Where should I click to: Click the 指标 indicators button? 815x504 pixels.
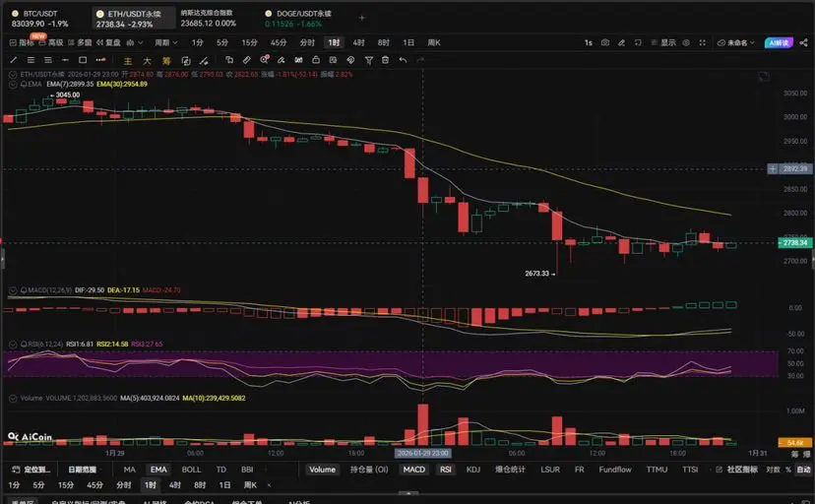(22, 42)
